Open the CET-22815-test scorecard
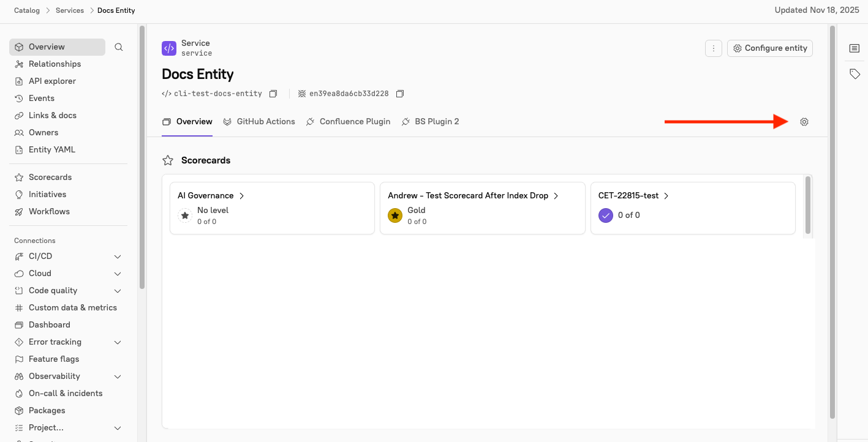The image size is (868, 442). coord(634,196)
